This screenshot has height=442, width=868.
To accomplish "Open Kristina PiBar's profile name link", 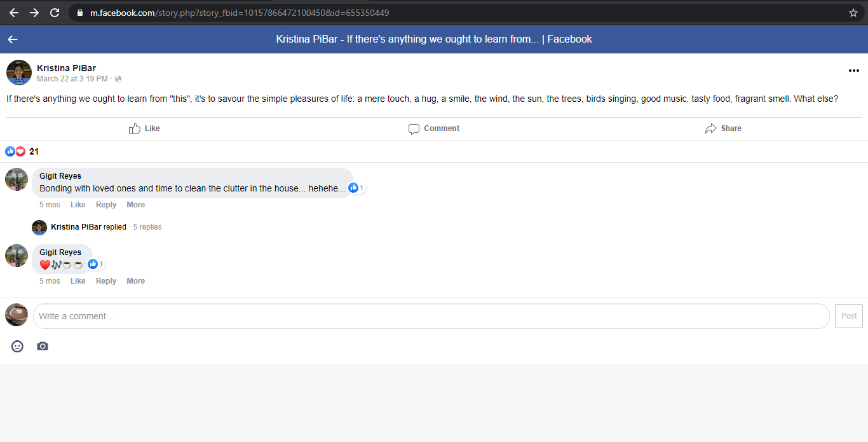I will tap(66, 68).
